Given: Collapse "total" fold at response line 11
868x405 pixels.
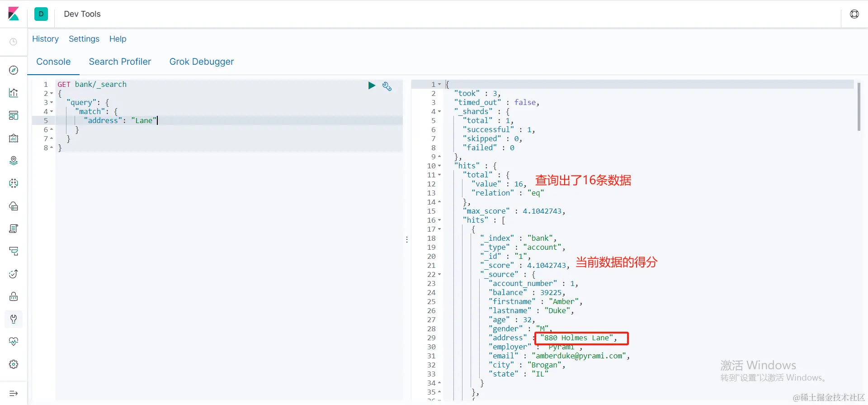Looking at the screenshot, I should (439, 175).
